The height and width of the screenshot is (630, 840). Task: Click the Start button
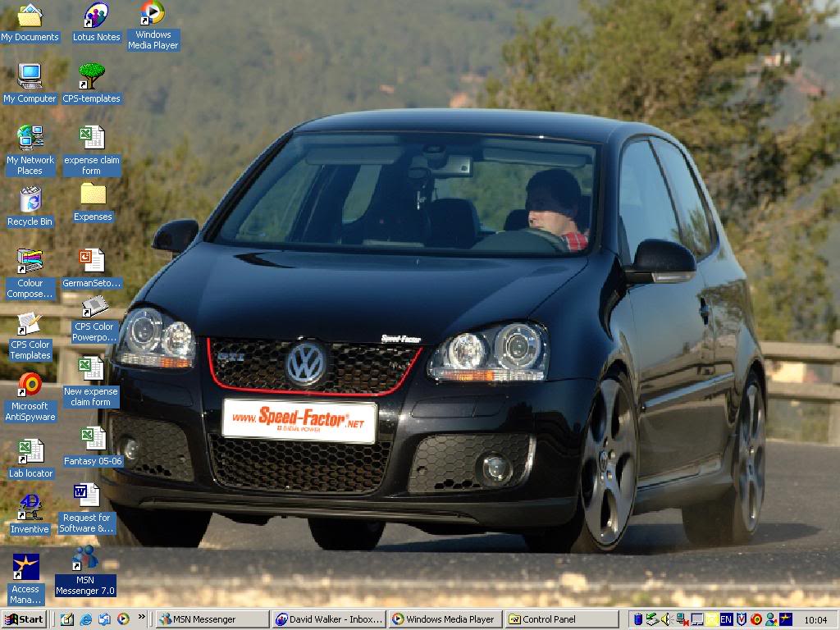[24, 619]
